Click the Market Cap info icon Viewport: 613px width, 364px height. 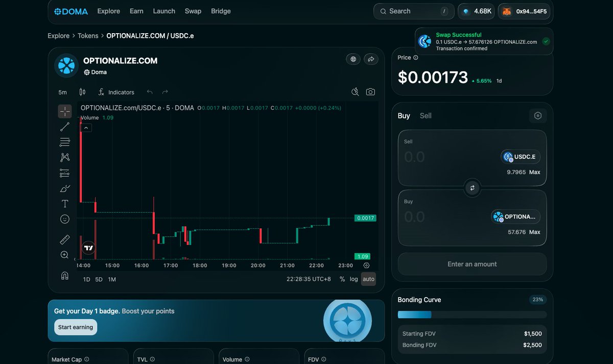(x=86, y=359)
